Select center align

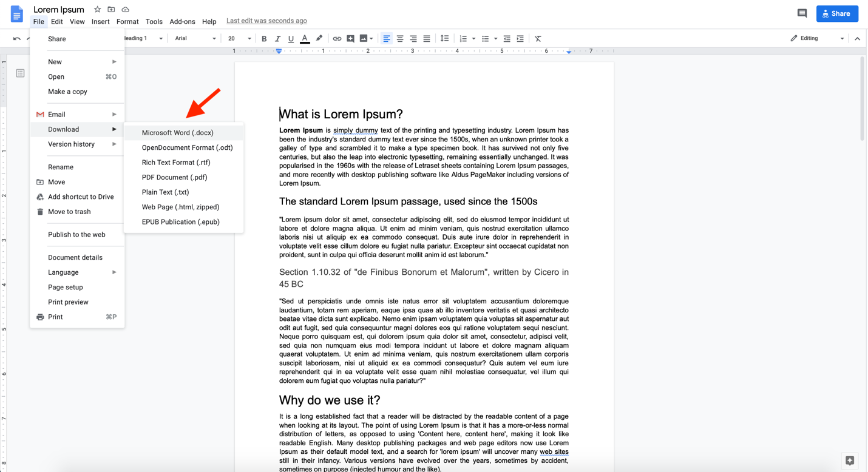pyautogui.click(x=400, y=39)
